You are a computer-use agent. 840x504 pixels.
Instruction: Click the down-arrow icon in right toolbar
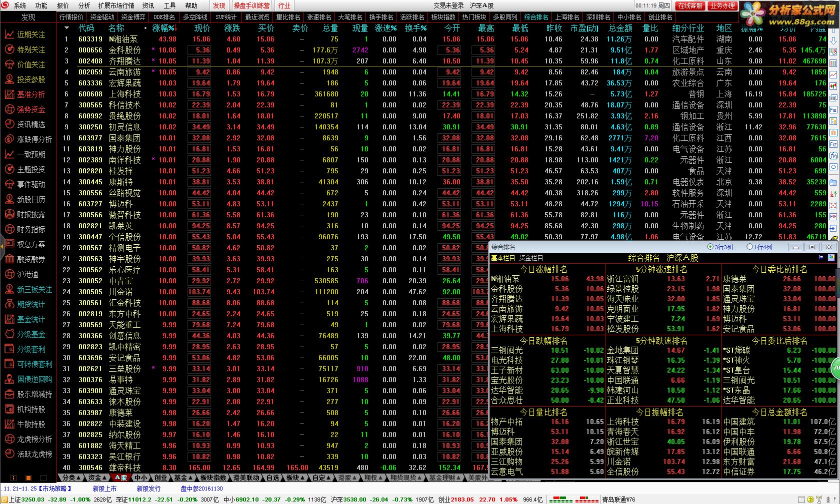833,41
